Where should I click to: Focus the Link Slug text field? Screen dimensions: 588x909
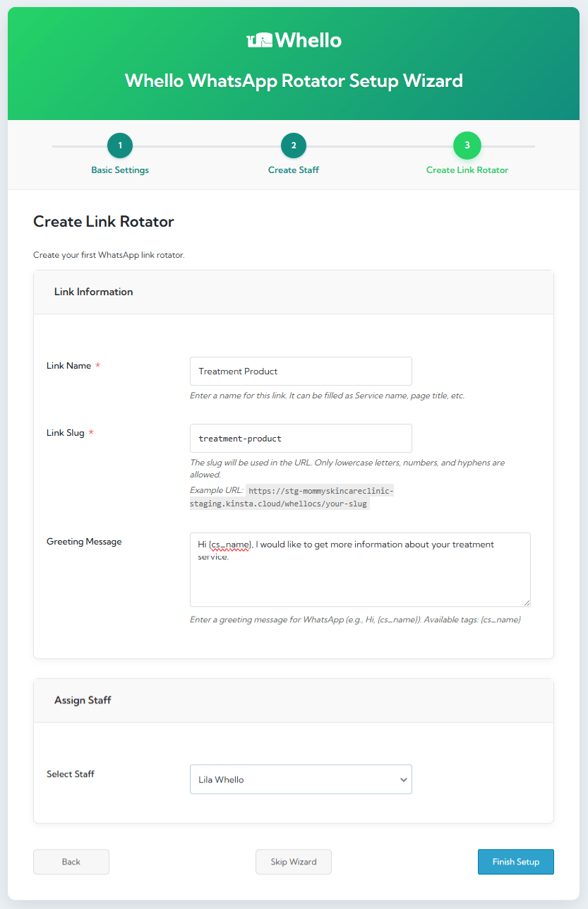(x=301, y=438)
